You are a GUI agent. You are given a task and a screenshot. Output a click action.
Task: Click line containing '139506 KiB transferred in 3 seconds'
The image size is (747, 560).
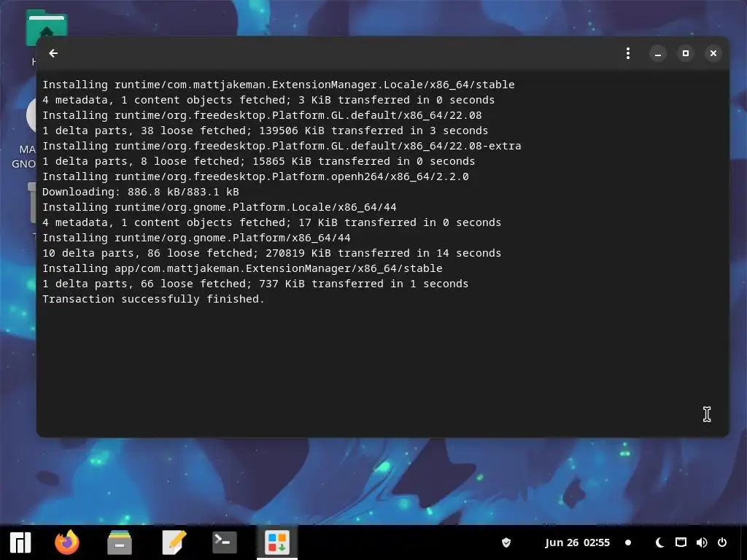click(x=265, y=131)
